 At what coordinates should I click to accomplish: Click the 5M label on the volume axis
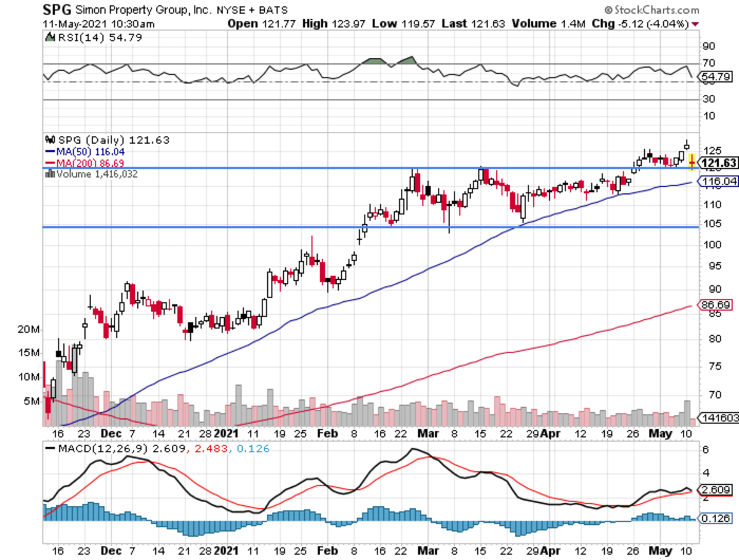[32, 401]
